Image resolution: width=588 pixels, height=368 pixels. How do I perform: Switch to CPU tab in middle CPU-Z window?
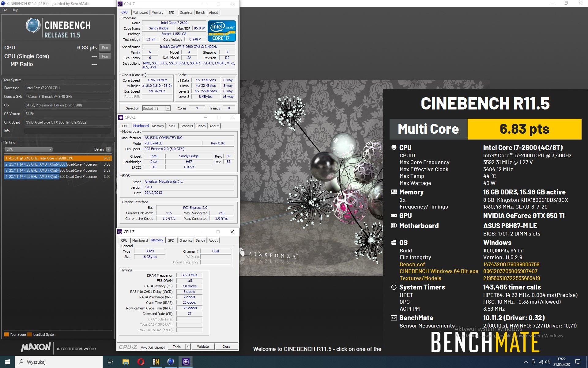click(125, 126)
